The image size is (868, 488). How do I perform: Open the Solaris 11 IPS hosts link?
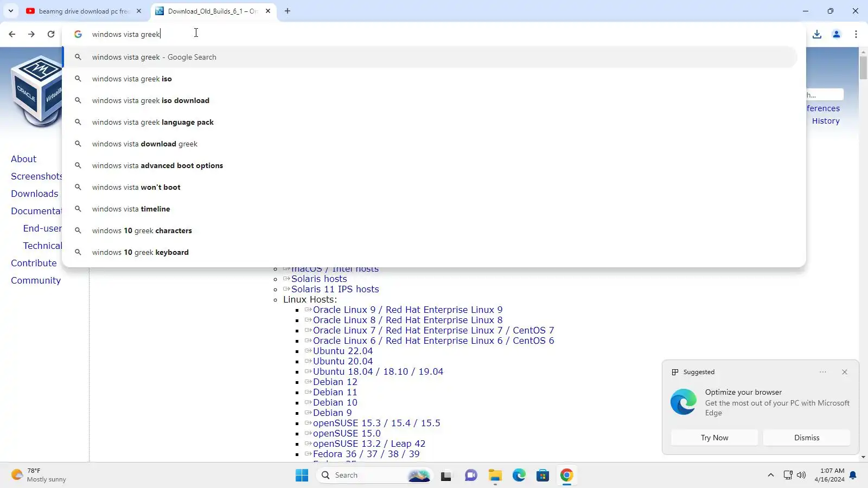click(x=335, y=289)
